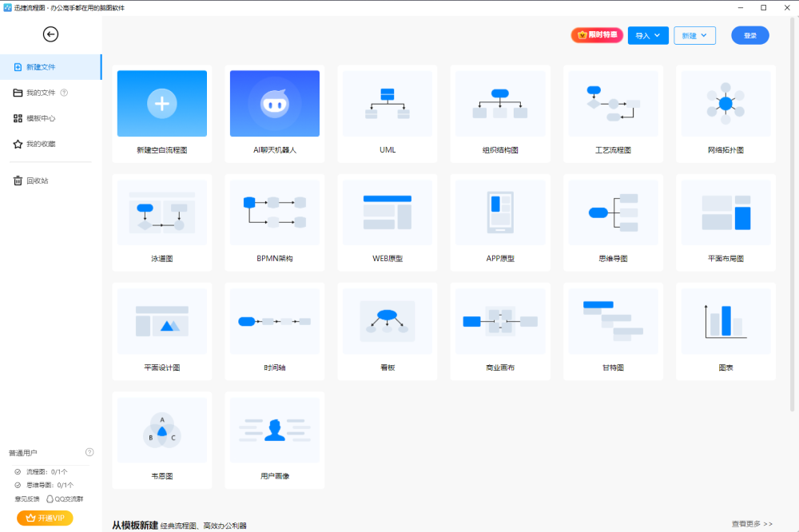Open 新建文件 in the sidebar
This screenshot has width=799, height=532.
pos(50,67)
